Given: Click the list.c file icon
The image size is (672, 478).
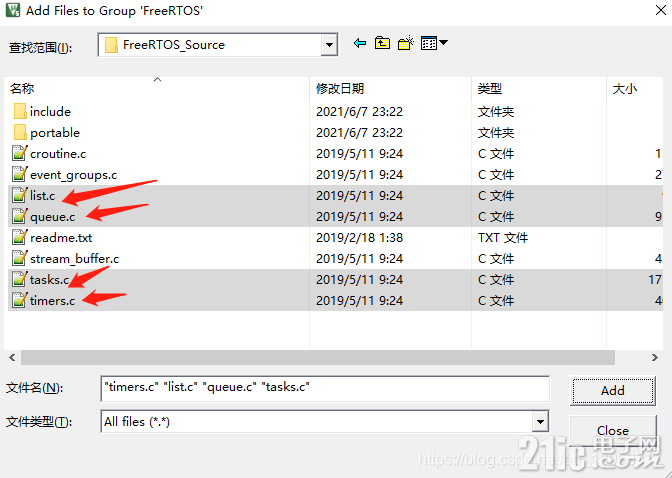Looking at the screenshot, I should click(x=20, y=195).
